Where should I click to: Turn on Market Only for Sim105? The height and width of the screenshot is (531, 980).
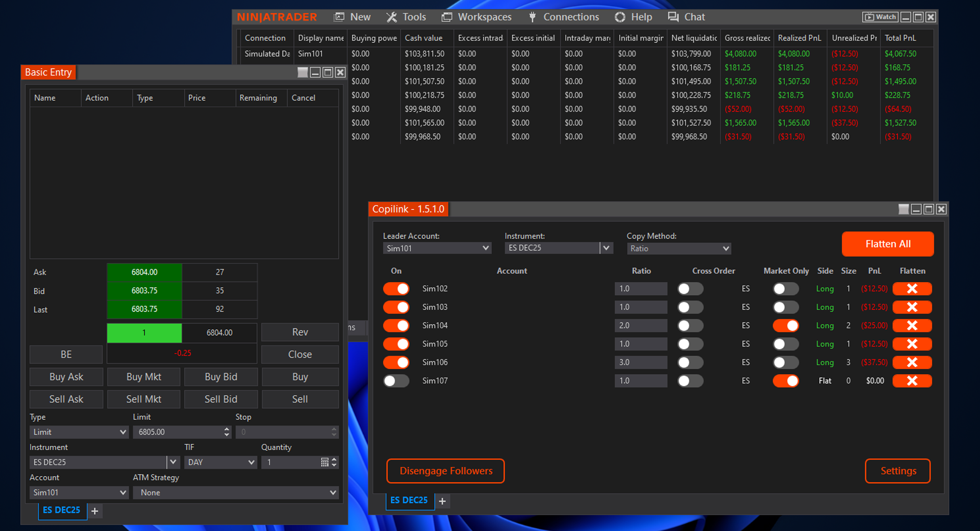pos(786,344)
